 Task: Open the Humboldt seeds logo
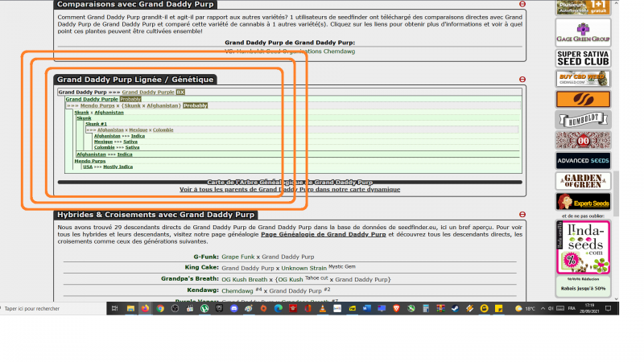coord(582,120)
